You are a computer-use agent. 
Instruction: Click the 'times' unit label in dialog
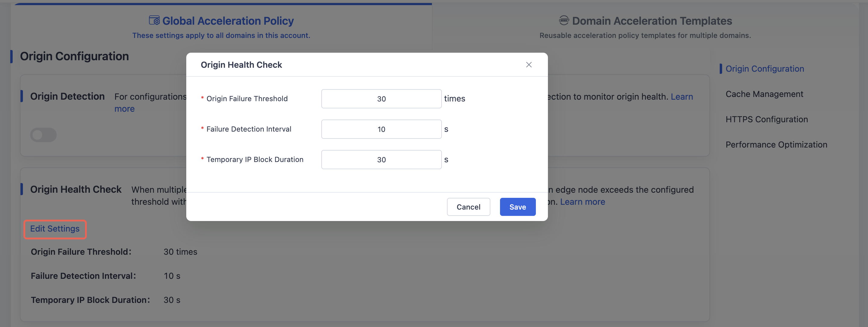pyautogui.click(x=454, y=99)
